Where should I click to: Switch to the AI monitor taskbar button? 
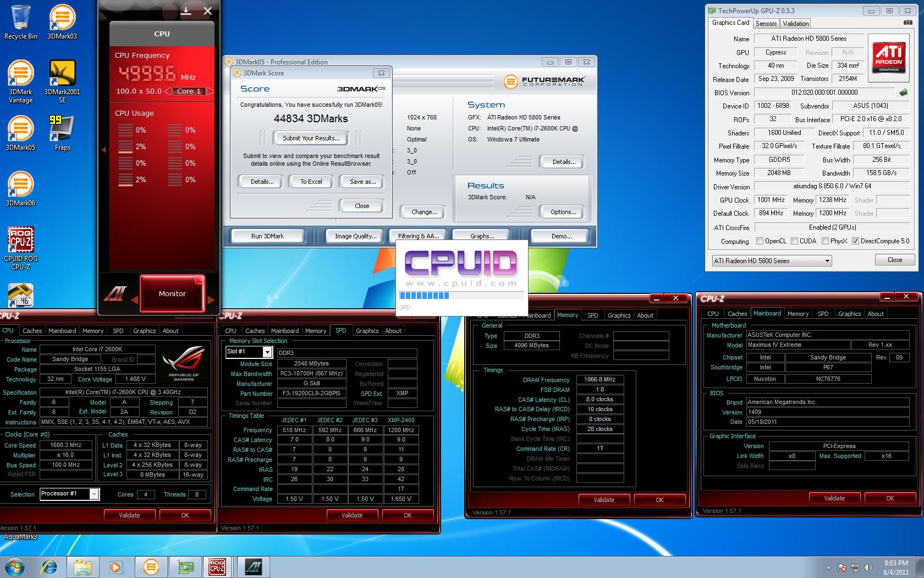click(x=254, y=566)
